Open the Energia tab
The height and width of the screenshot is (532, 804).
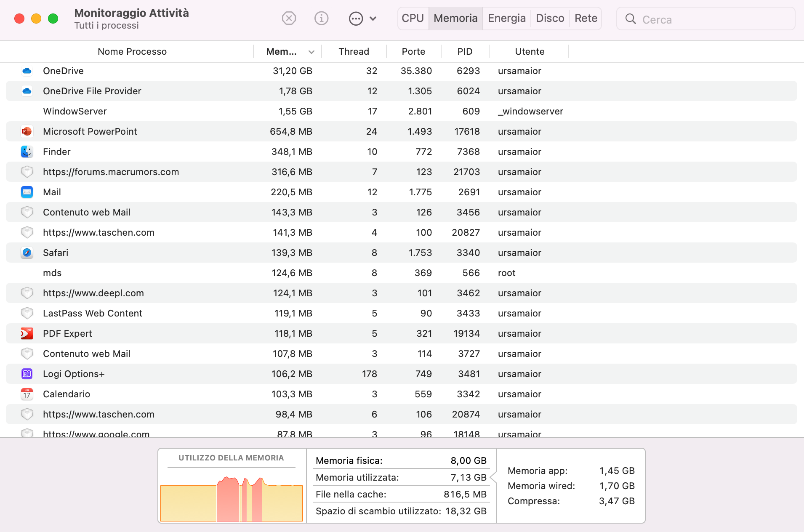[507, 19]
